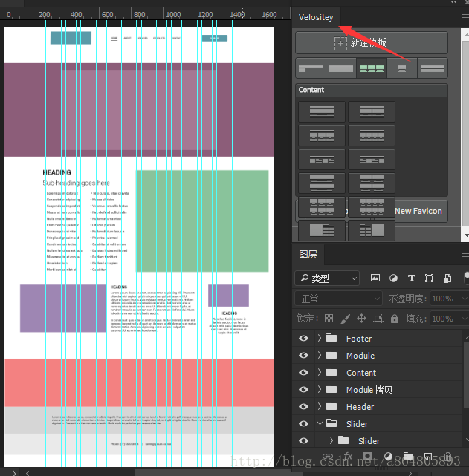
Task: Filter layers by type layers icon
Action: (412, 278)
